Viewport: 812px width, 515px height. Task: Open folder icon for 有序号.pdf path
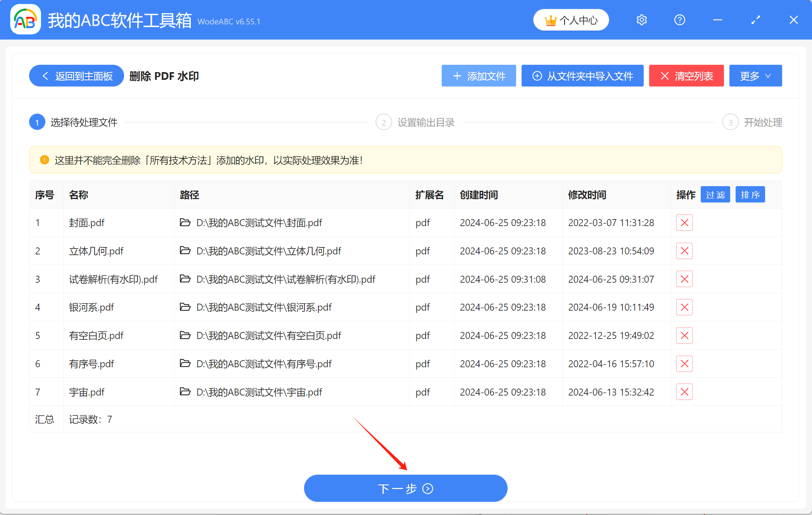tap(185, 364)
